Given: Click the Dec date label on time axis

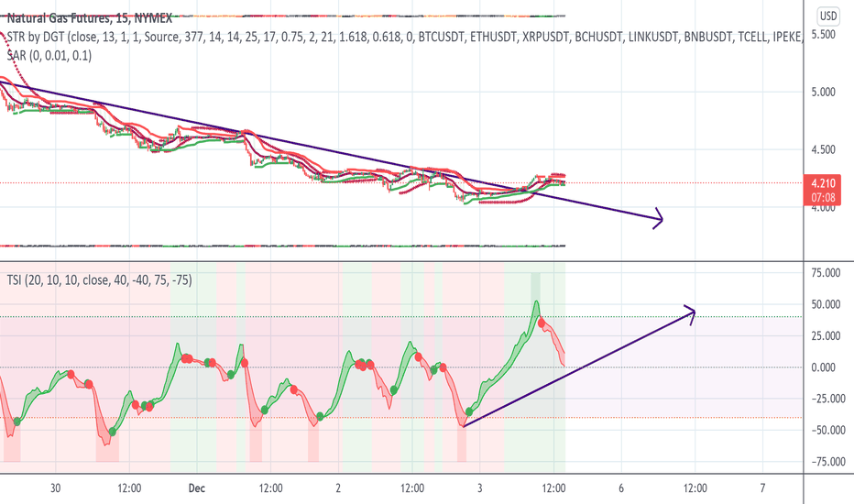Looking at the screenshot, I should click(197, 488).
